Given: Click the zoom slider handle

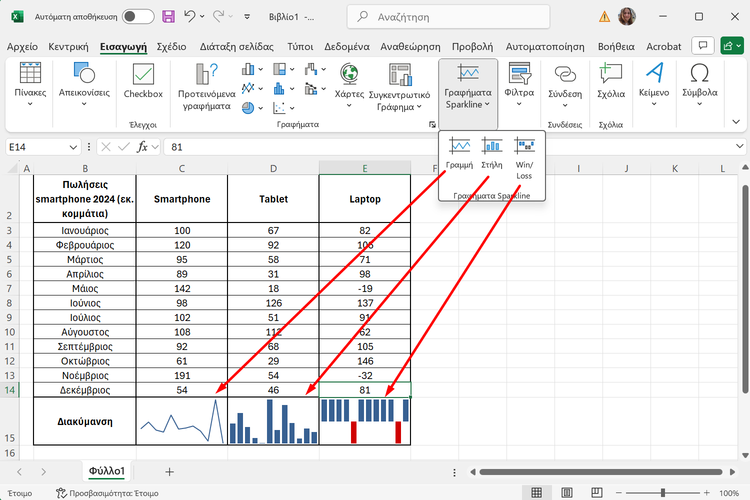Looking at the screenshot, I should pos(663,493).
